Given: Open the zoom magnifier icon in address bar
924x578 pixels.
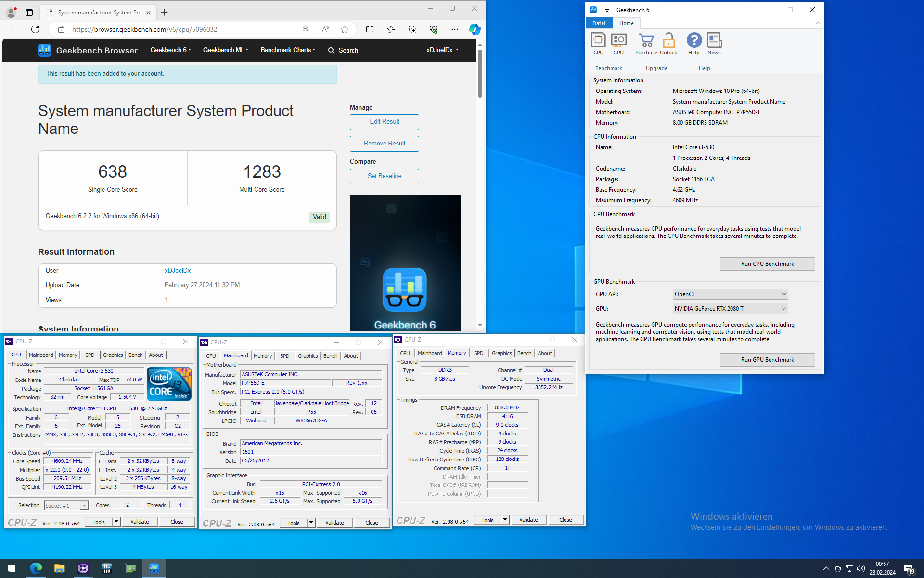Looking at the screenshot, I should (x=306, y=29).
